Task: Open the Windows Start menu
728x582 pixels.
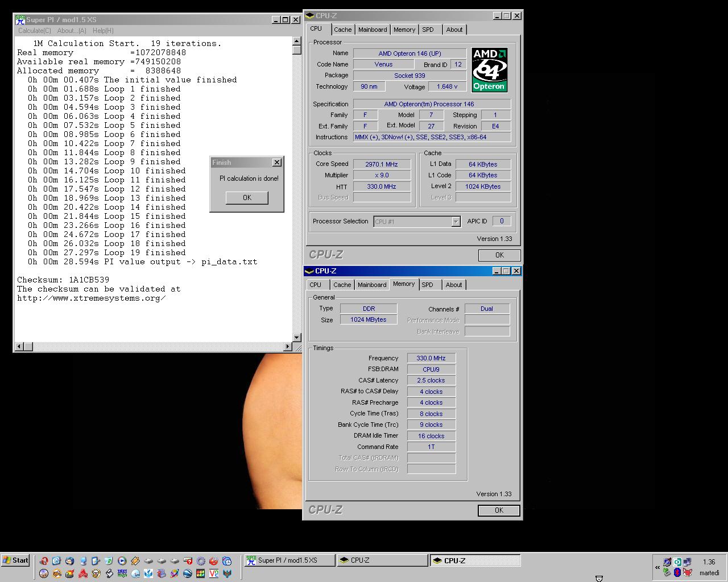Action: tap(15, 560)
